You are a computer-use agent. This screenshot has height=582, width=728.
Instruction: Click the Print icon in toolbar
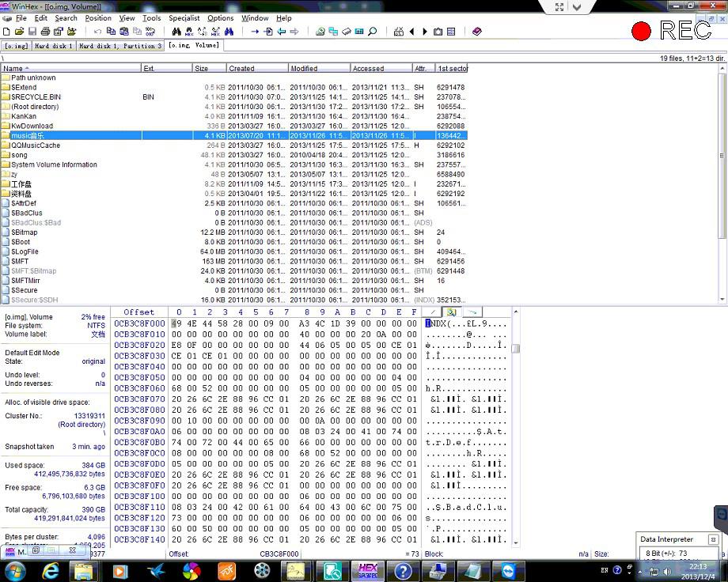click(45, 32)
